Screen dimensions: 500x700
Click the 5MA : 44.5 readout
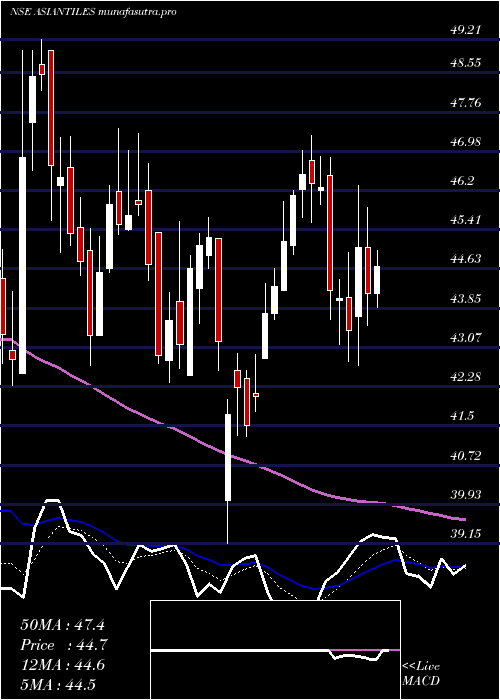click(58, 685)
